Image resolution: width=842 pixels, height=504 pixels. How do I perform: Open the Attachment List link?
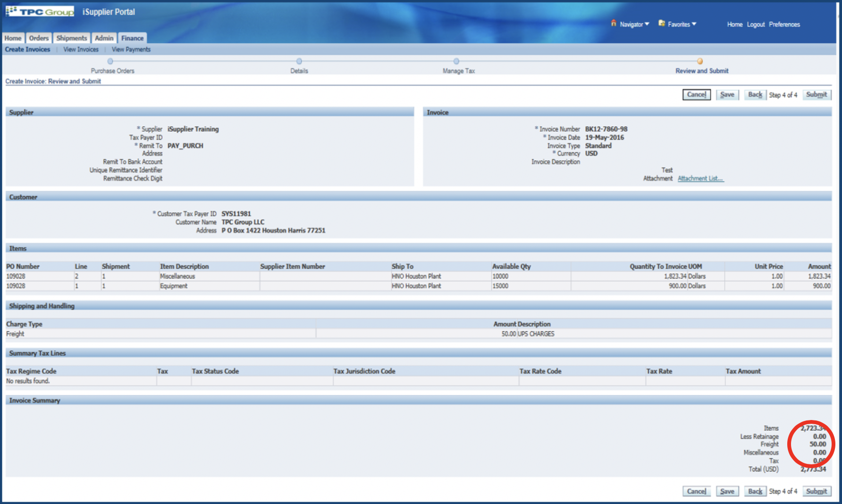[x=700, y=178]
